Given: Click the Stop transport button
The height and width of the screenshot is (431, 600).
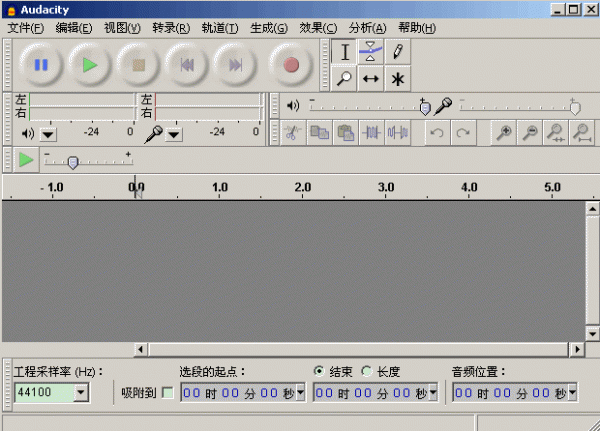Looking at the screenshot, I should [x=139, y=65].
